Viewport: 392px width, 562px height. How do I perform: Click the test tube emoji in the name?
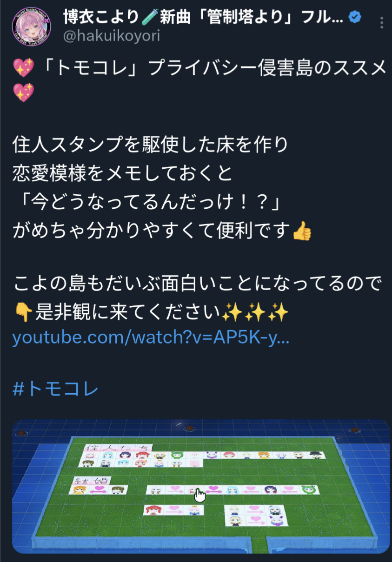[147, 18]
